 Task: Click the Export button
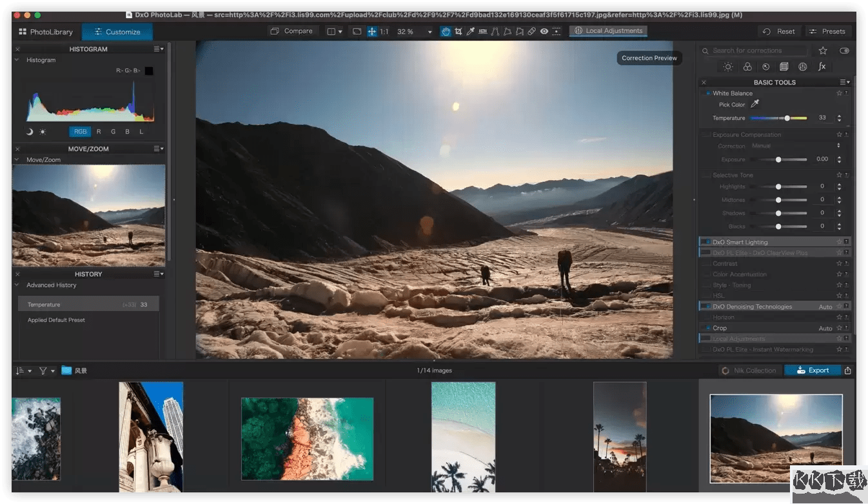tap(813, 370)
